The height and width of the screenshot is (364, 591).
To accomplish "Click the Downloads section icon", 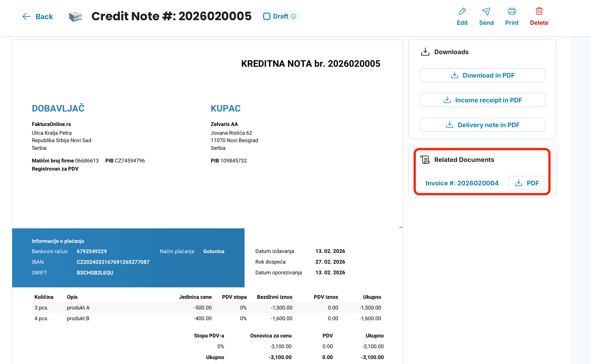I will (x=425, y=52).
